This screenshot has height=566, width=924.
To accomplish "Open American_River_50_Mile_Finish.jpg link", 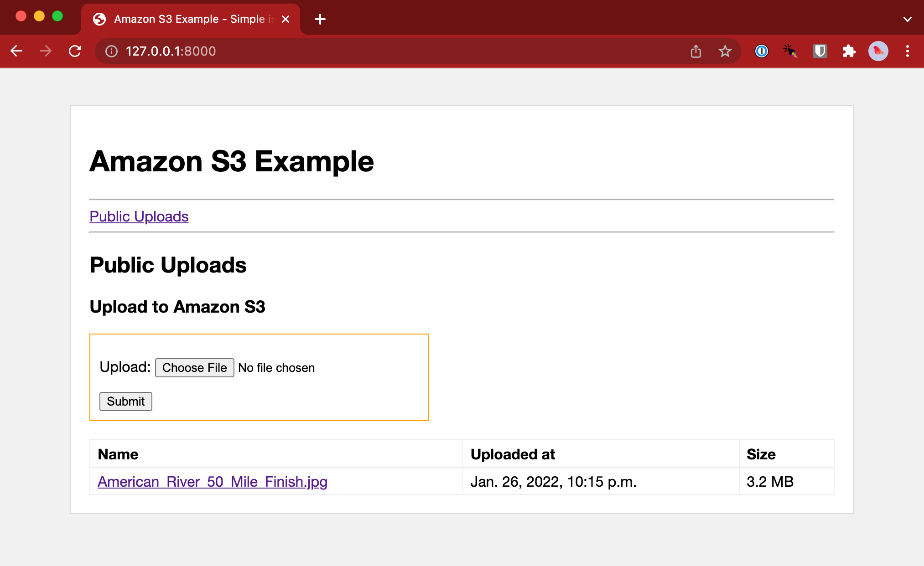I will [212, 482].
